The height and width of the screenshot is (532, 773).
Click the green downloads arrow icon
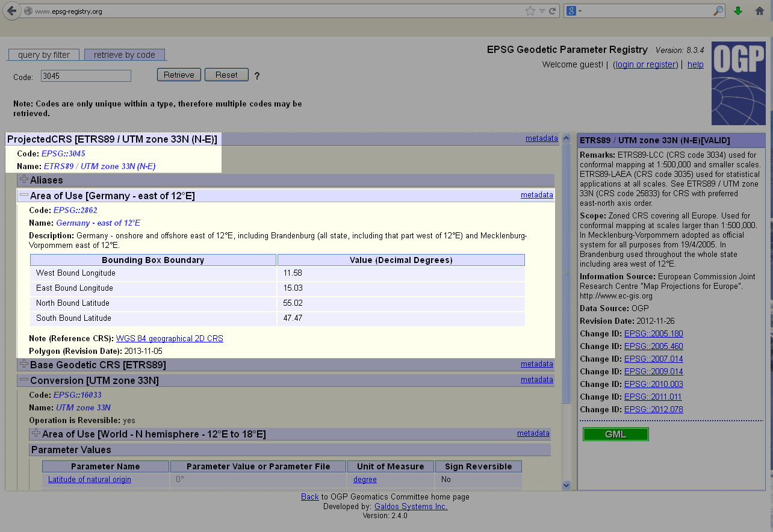tap(738, 11)
